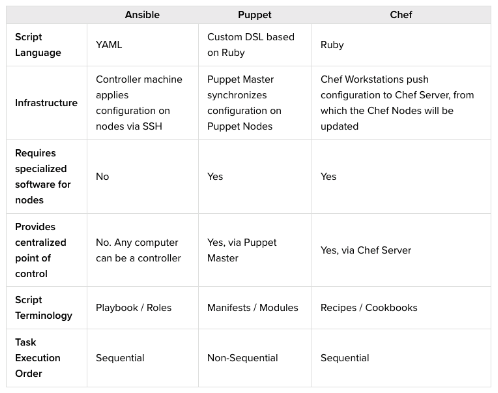Image resolution: width=498 pixels, height=393 pixels.
Task: Click the Puppet column header
Action: 255,15
